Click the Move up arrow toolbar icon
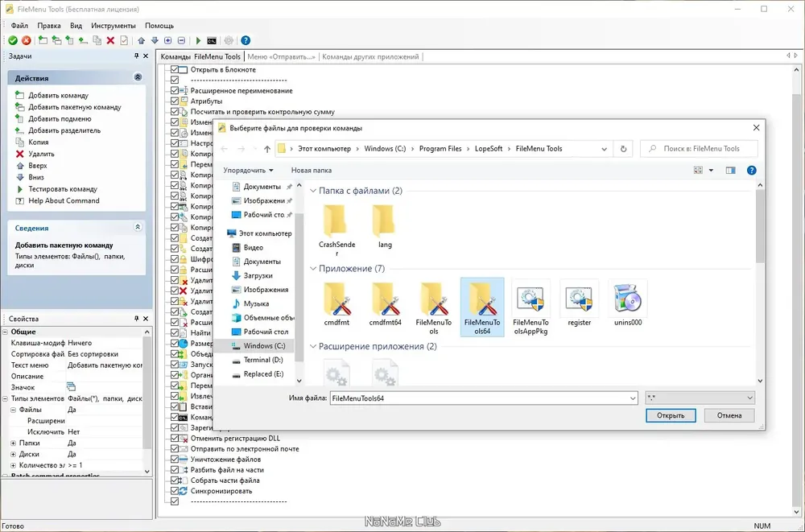Viewport: 805px width, 532px height. coord(141,40)
